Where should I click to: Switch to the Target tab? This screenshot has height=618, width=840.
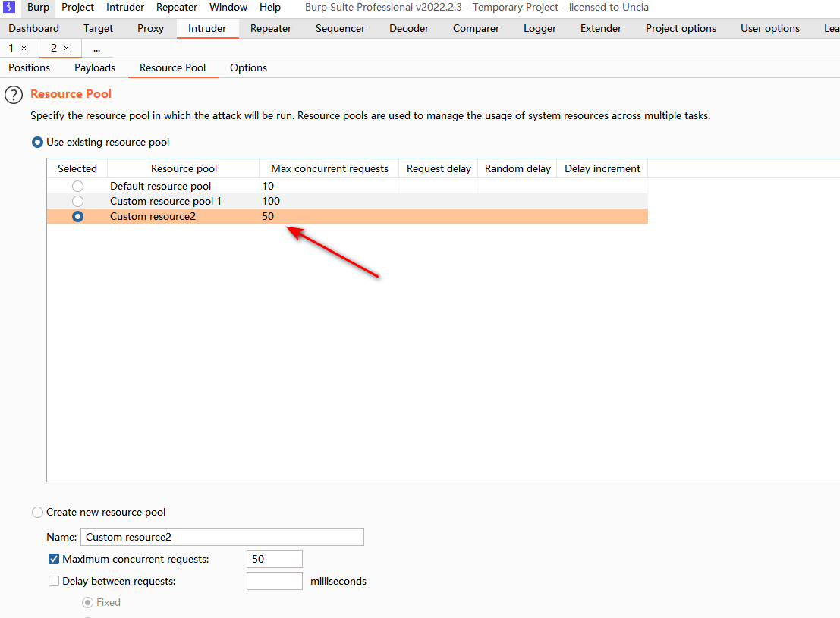click(98, 28)
